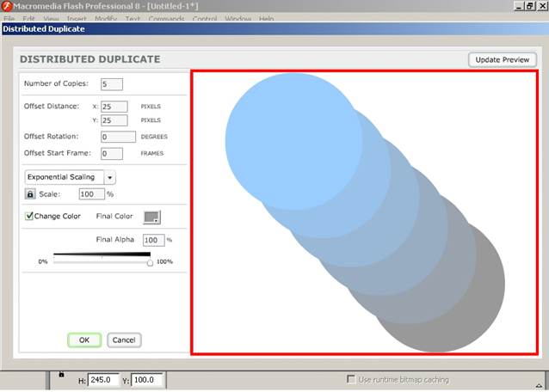Toggle the Change Color checkbox
549x392 pixels.
tap(29, 216)
